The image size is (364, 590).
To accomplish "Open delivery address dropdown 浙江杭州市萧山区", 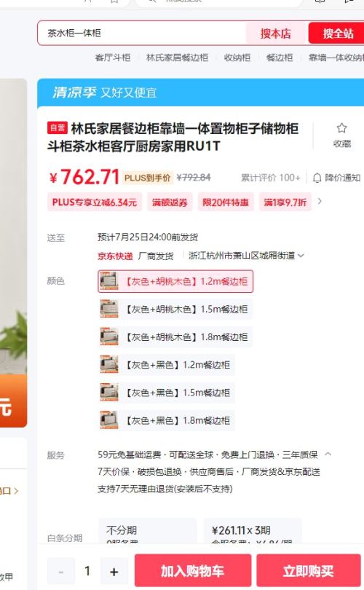I will 246,256.
